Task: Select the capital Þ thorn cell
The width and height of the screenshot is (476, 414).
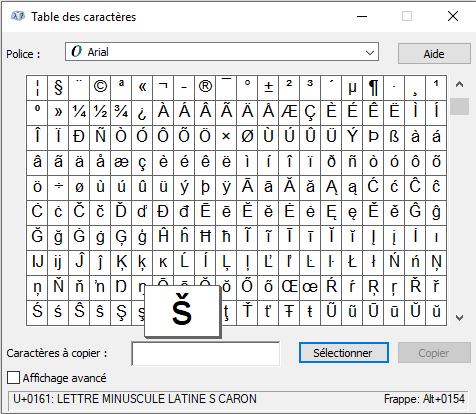Action: point(373,138)
